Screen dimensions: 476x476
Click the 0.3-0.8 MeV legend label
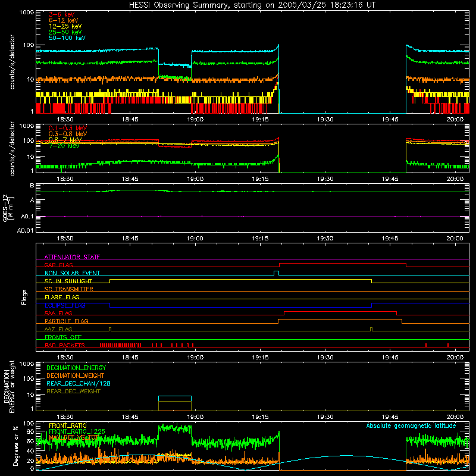pos(68,134)
